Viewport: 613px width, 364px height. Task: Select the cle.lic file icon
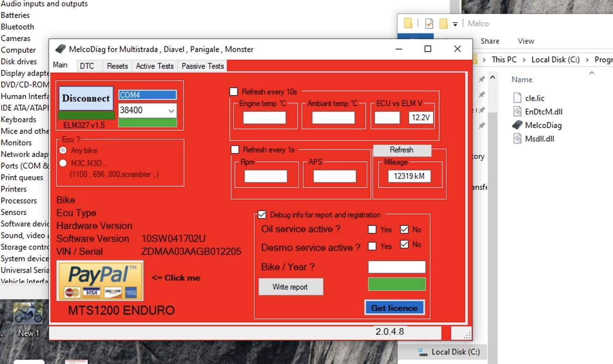pyautogui.click(x=517, y=98)
